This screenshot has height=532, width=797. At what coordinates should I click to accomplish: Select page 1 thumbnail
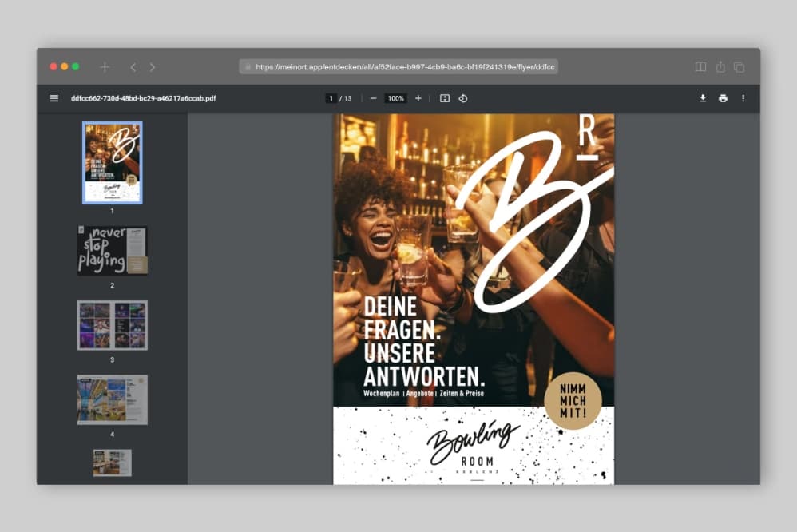[113, 163]
